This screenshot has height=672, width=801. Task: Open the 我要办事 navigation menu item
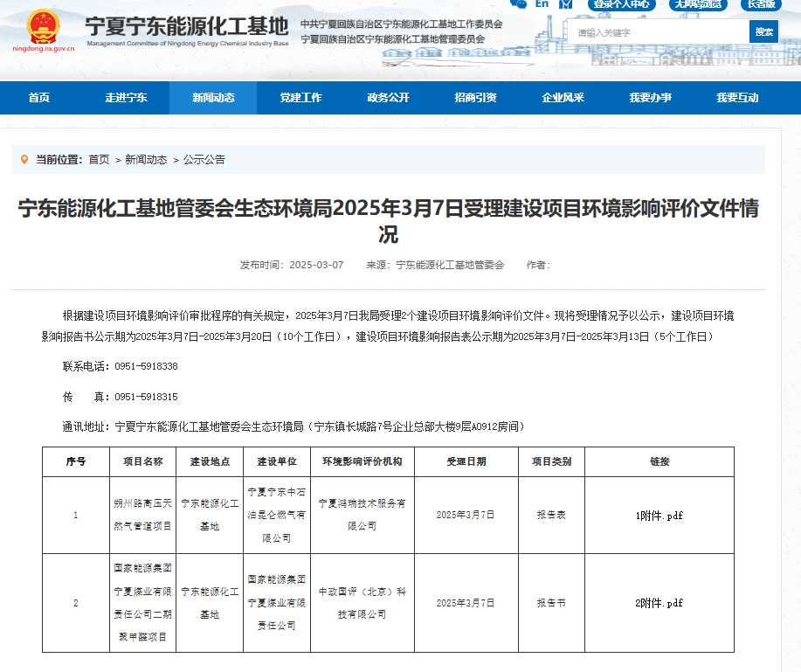coord(650,98)
